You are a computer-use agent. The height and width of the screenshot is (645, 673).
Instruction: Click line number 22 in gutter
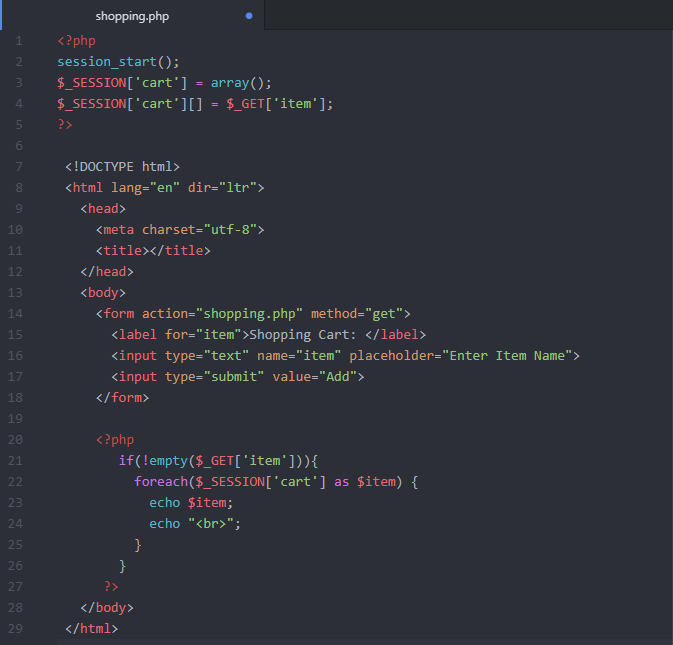15,482
